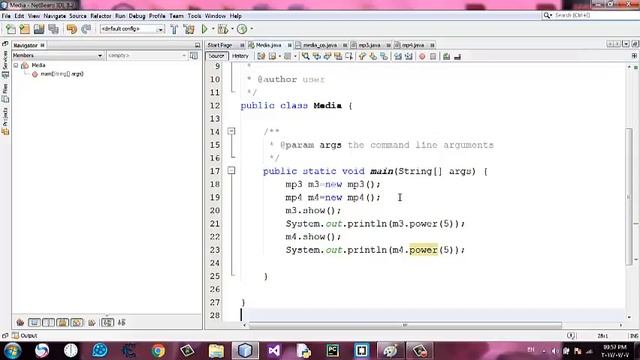Image resolution: width=640 pixels, height=360 pixels.
Task: Click the History view button
Action: 240,56
